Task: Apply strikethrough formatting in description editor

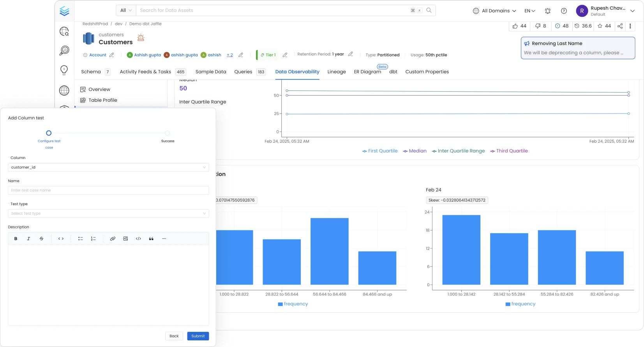Action: pyautogui.click(x=41, y=239)
